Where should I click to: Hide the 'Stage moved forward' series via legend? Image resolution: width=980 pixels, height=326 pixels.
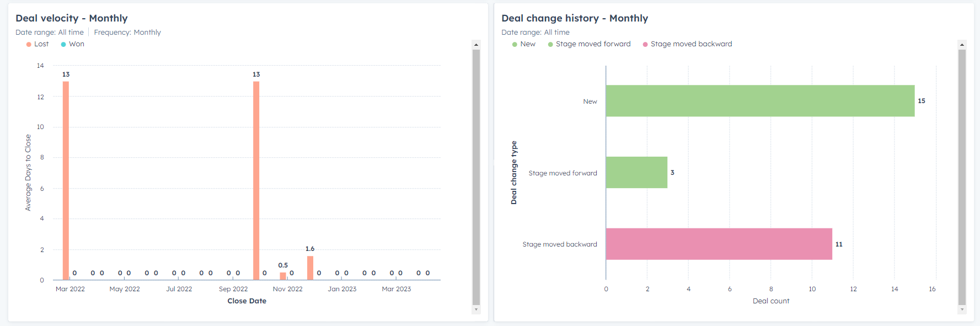pyautogui.click(x=590, y=44)
